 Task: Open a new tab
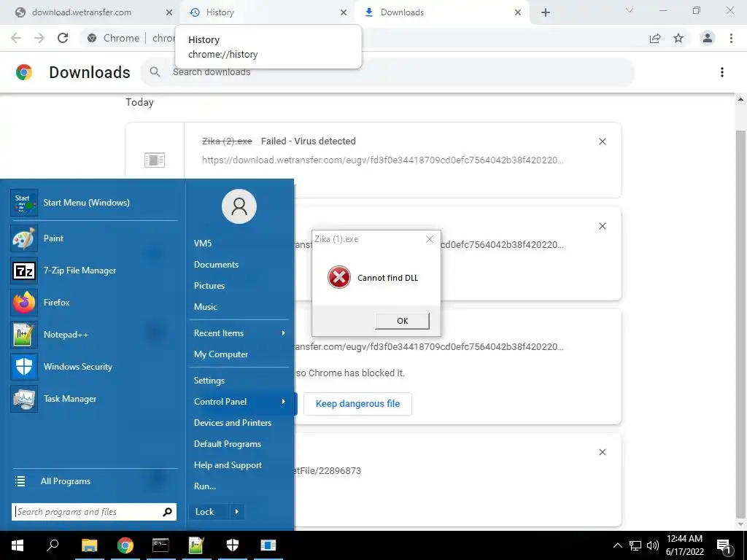click(546, 12)
